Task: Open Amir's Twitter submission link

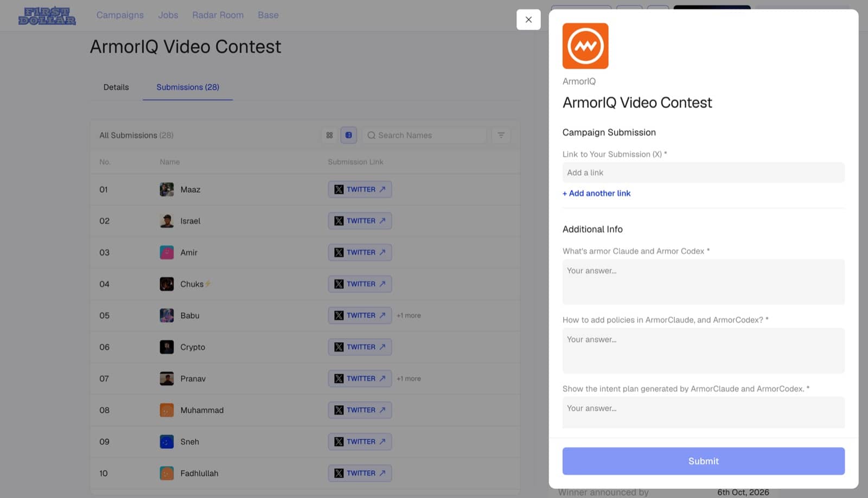Action: (x=360, y=252)
